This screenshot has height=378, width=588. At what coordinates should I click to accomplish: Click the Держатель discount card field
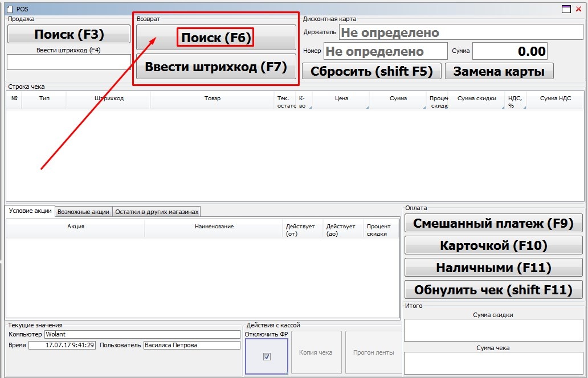click(460, 32)
